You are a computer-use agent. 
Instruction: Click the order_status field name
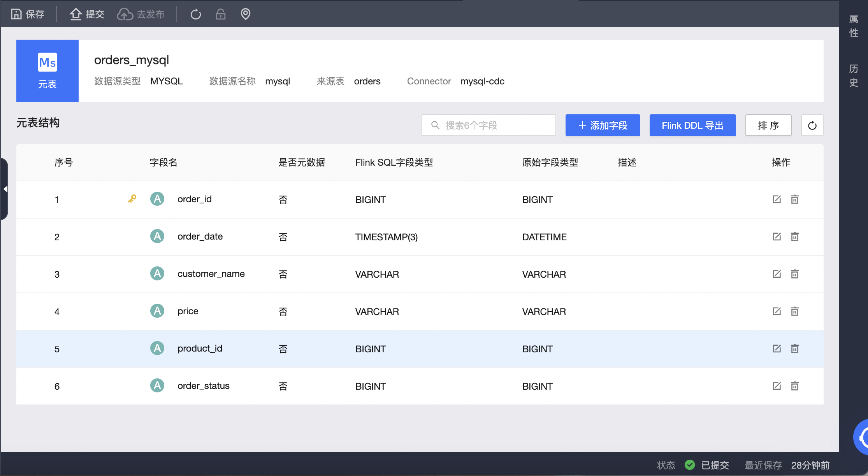tap(204, 386)
